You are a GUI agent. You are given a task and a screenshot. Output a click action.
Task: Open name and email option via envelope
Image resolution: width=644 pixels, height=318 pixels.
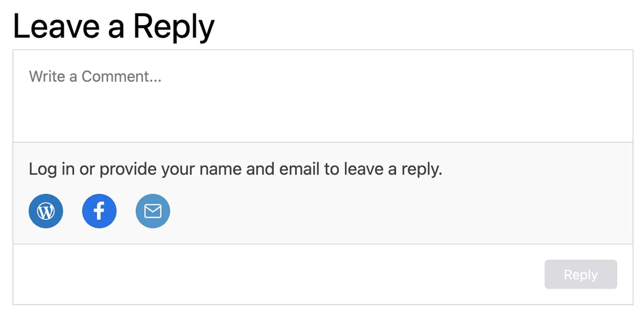click(x=153, y=211)
